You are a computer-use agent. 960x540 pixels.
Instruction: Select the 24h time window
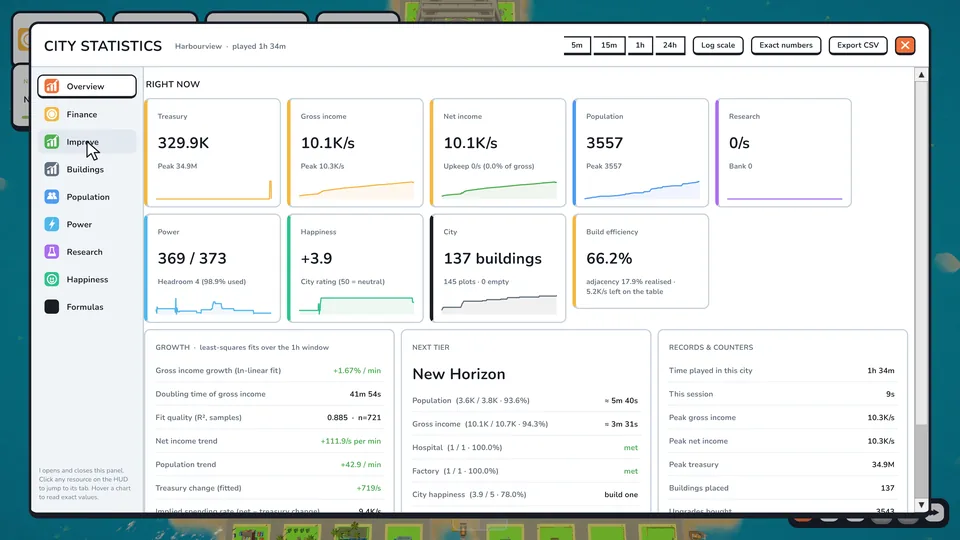(670, 45)
